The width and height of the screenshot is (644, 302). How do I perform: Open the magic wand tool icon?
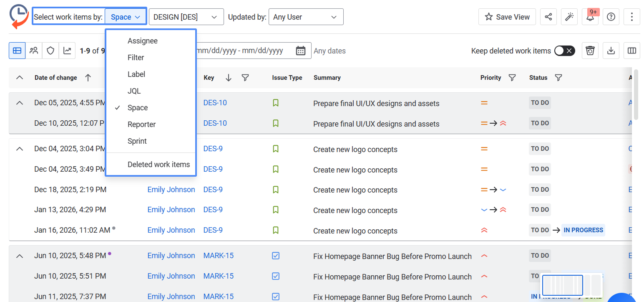coord(569,17)
